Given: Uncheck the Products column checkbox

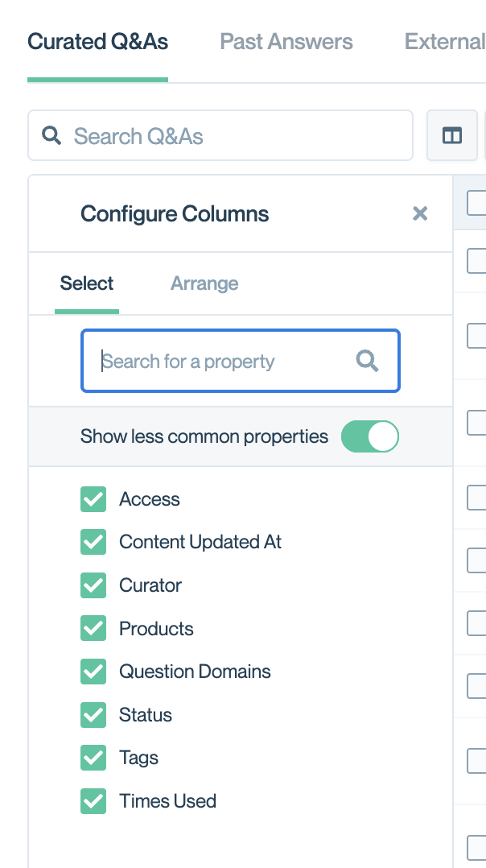Looking at the screenshot, I should pos(93,629).
